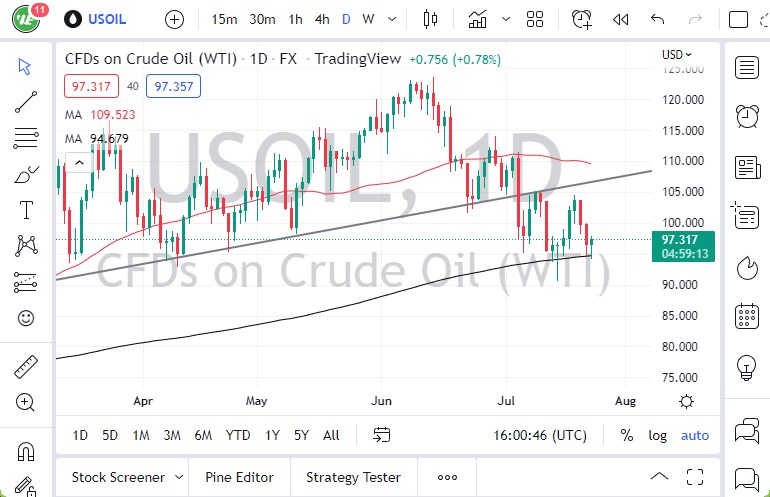
Task: Open the Strategy Tester tab
Action: click(x=353, y=477)
